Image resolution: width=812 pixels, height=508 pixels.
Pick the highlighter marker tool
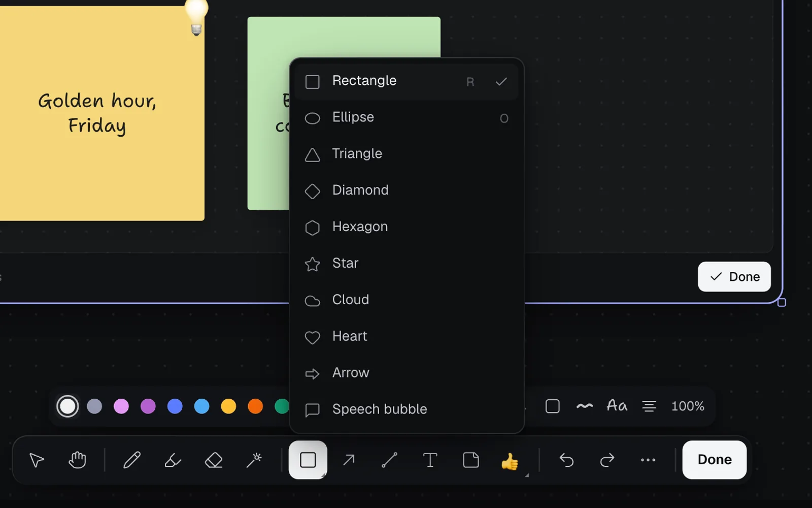tap(173, 460)
